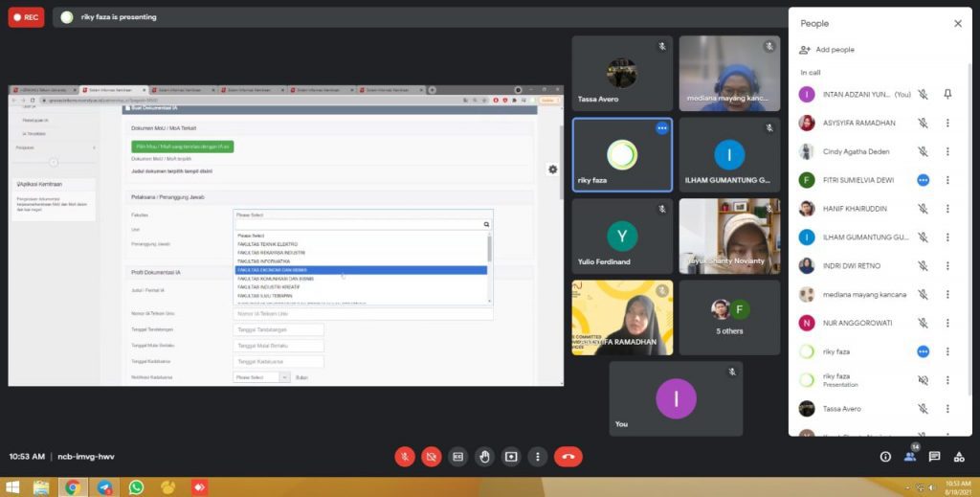
Task: Open meeting details info icon
Action: point(885,457)
